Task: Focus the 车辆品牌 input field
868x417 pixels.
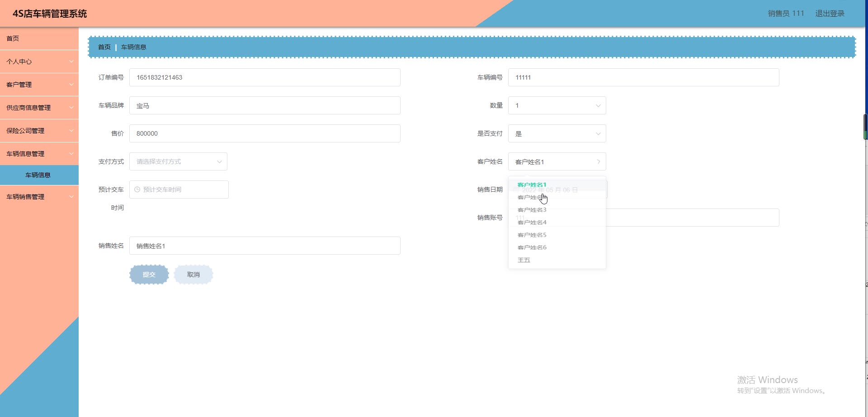Action: coord(265,105)
